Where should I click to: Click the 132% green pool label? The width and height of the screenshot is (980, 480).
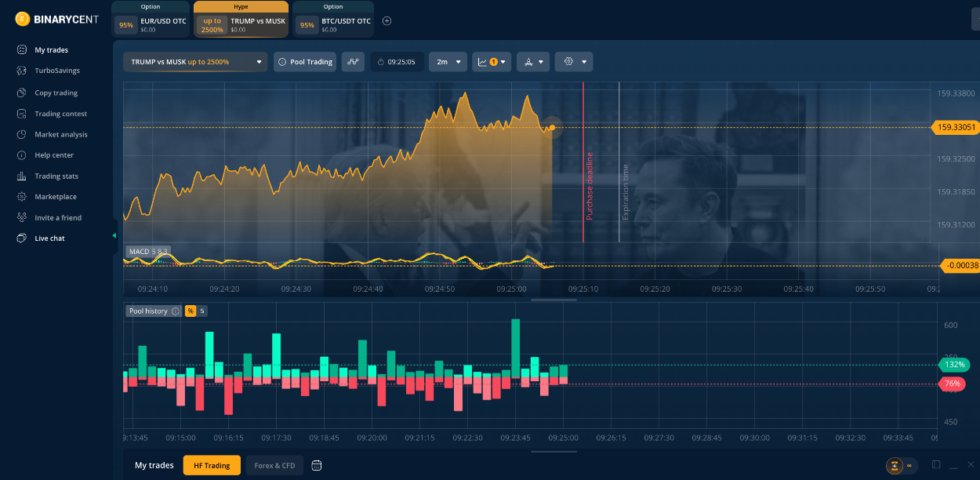953,365
